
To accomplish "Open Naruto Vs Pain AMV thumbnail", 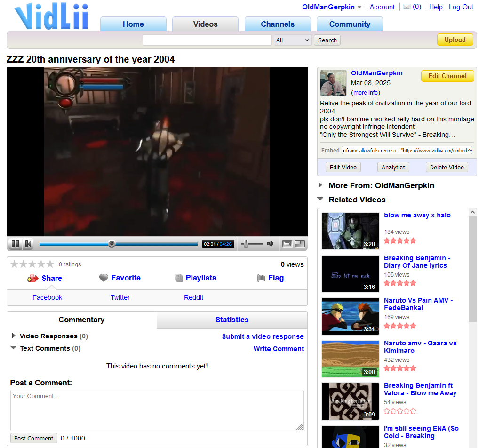I will point(350,316).
